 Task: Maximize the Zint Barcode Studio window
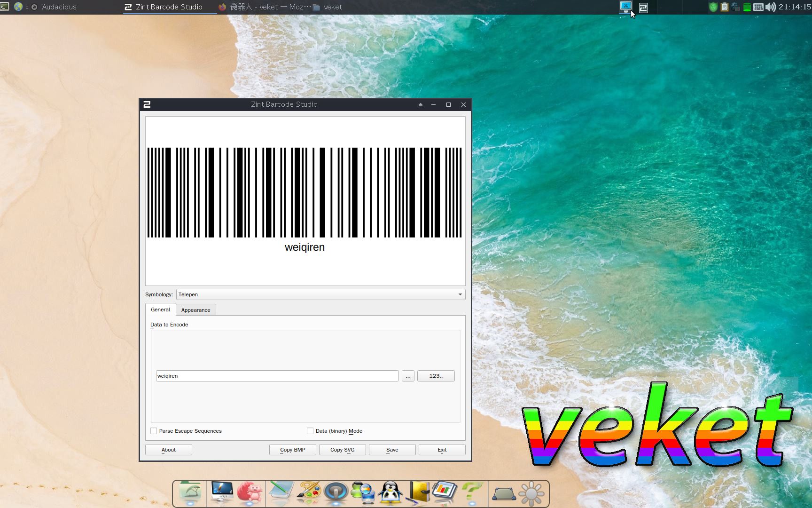pyautogui.click(x=448, y=104)
